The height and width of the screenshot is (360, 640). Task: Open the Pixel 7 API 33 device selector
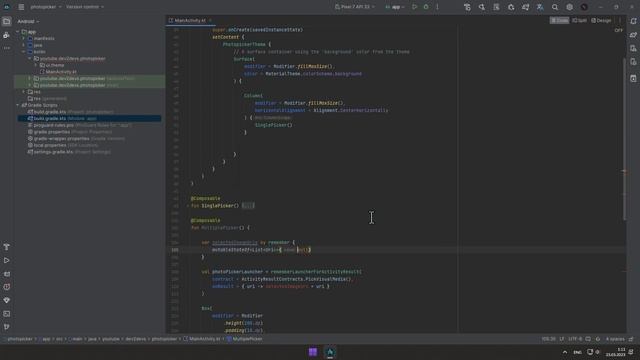[354, 7]
